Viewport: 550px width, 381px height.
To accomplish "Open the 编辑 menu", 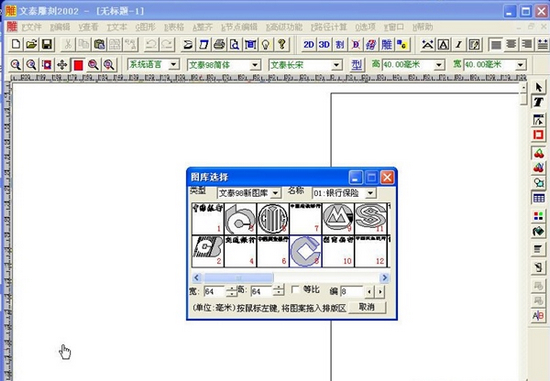I will tap(60, 27).
